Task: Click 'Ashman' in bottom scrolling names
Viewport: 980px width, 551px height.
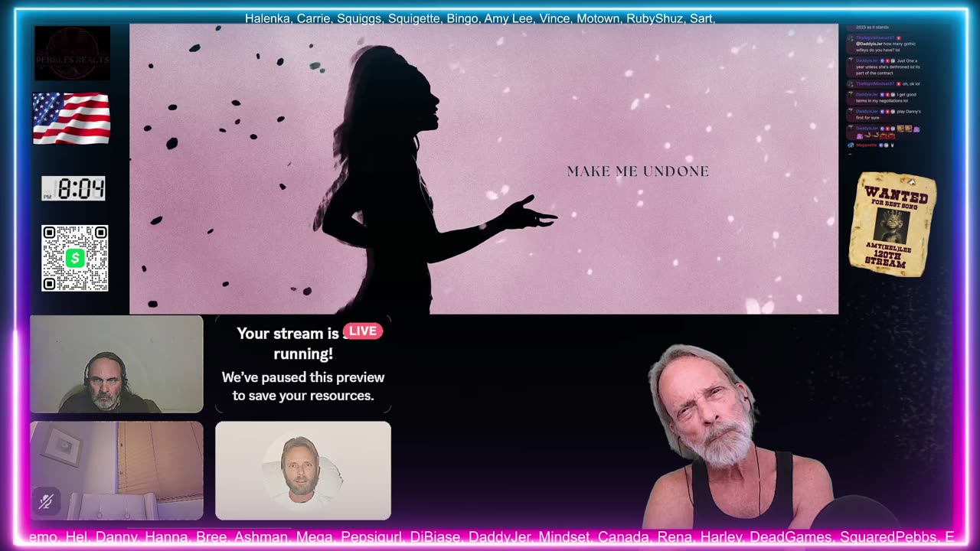Action: pyautogui.click(x=260, y=537)
